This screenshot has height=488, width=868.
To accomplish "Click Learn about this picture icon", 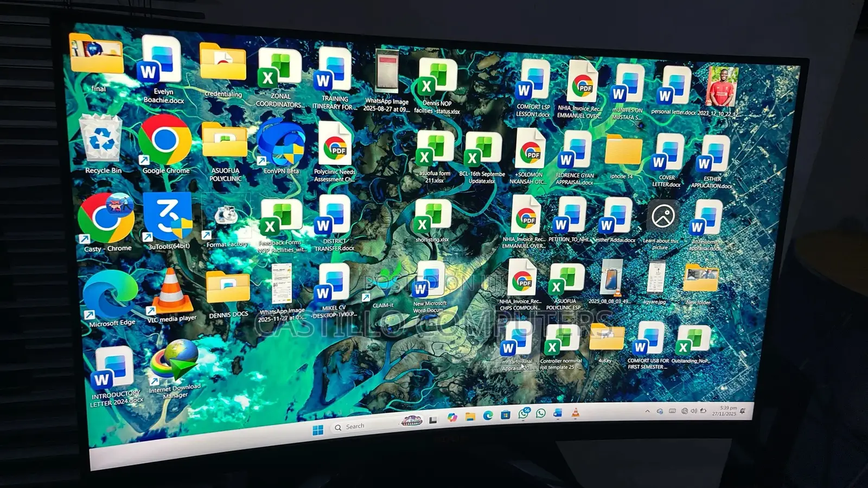I will click(x=661, y=224).
